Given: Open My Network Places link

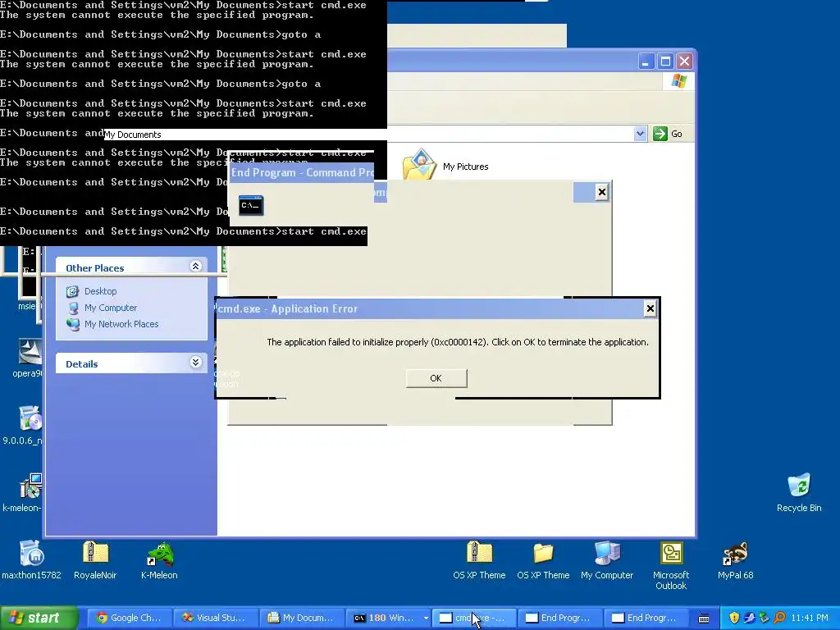Looking at the screenshot, I should click(x=121, y=324).
